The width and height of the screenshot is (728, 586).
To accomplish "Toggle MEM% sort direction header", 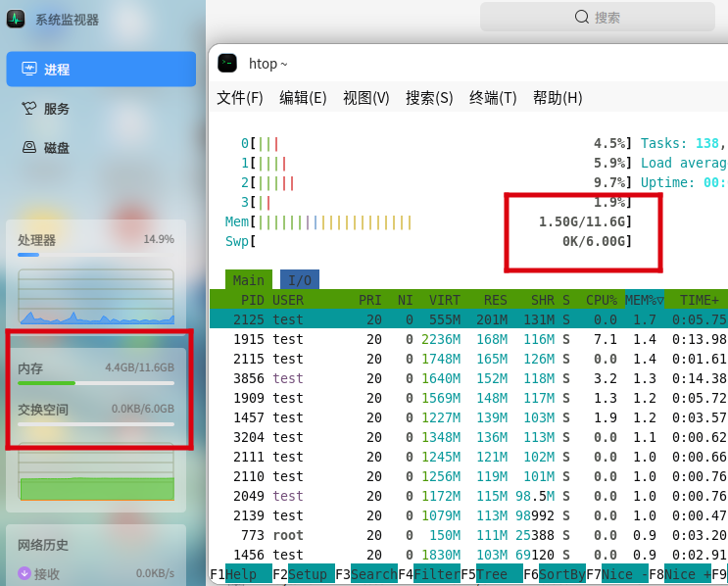I will point(644,300).
